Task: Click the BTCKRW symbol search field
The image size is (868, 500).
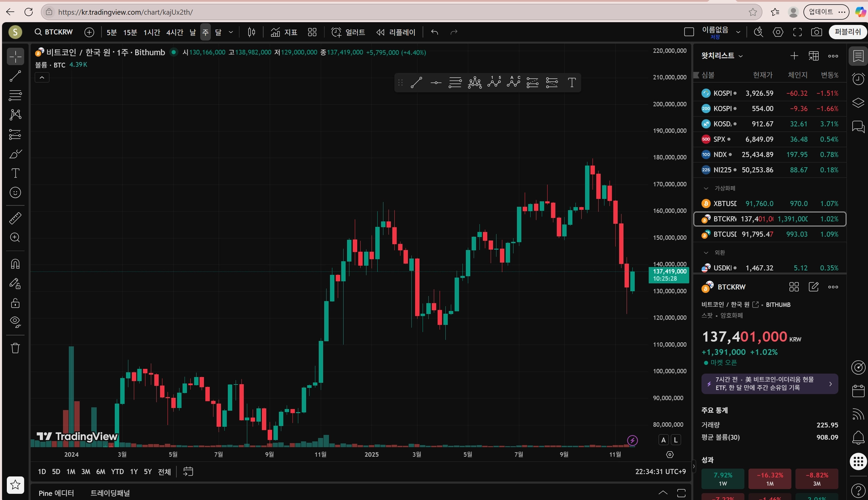Action: pyautogui.click(x=54, y=32)
